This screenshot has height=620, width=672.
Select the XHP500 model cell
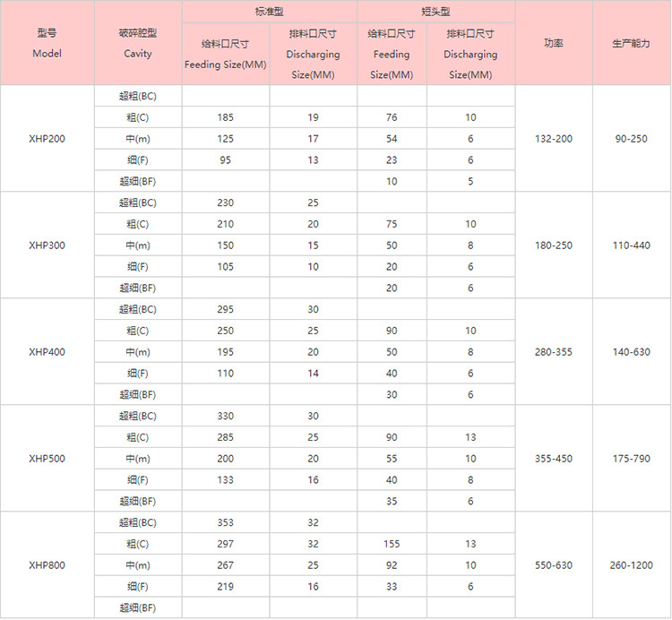47,459
